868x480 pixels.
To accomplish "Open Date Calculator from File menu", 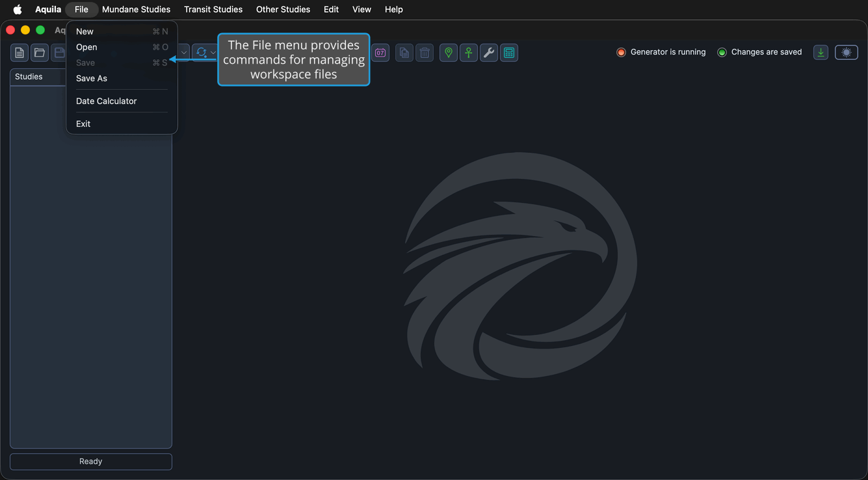I will 122,101.
